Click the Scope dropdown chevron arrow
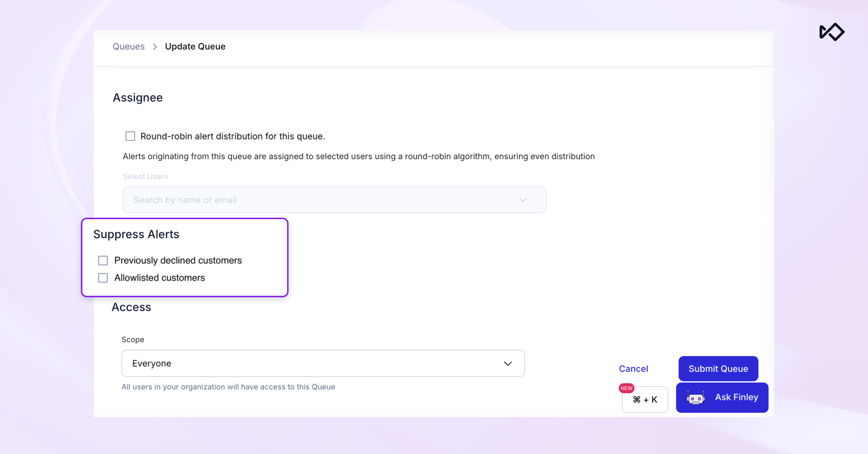The height and width of the screenshot is (454, 868). click(x=508, y=363)
